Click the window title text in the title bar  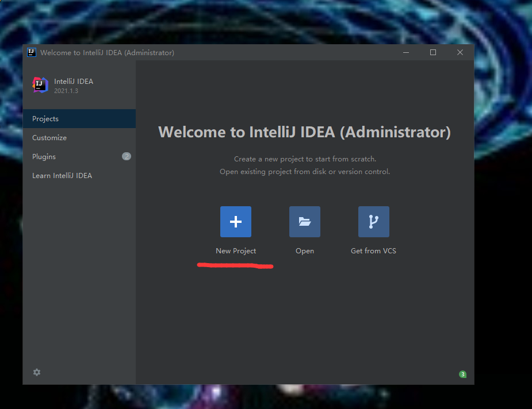[x=107, y=52]
